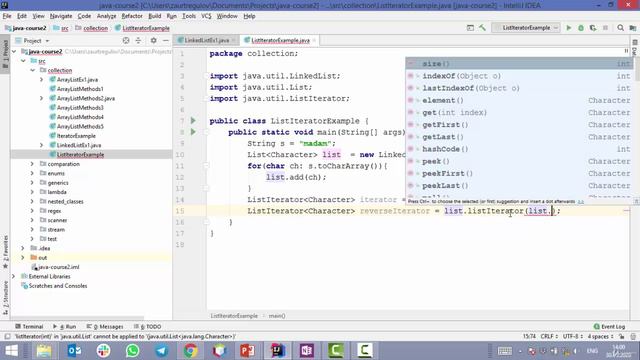Toggle the Favorites side panel

click(x=5, y=251)
